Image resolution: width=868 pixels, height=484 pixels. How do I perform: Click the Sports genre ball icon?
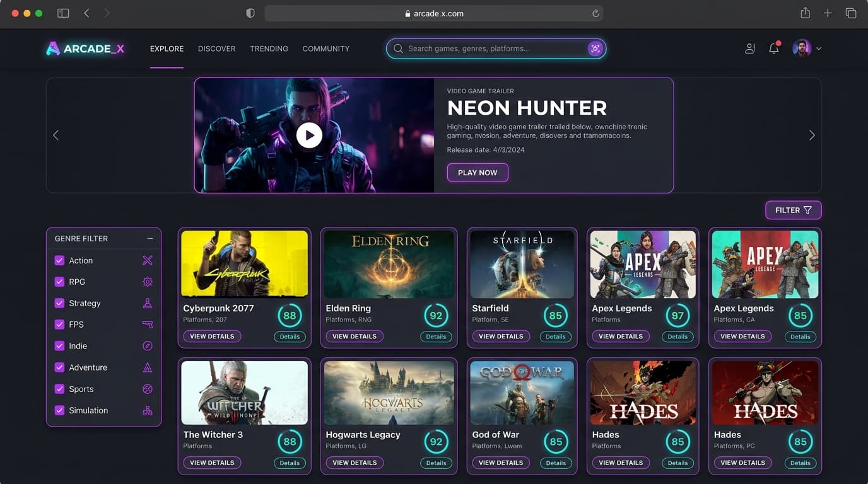tap(148, 389)
